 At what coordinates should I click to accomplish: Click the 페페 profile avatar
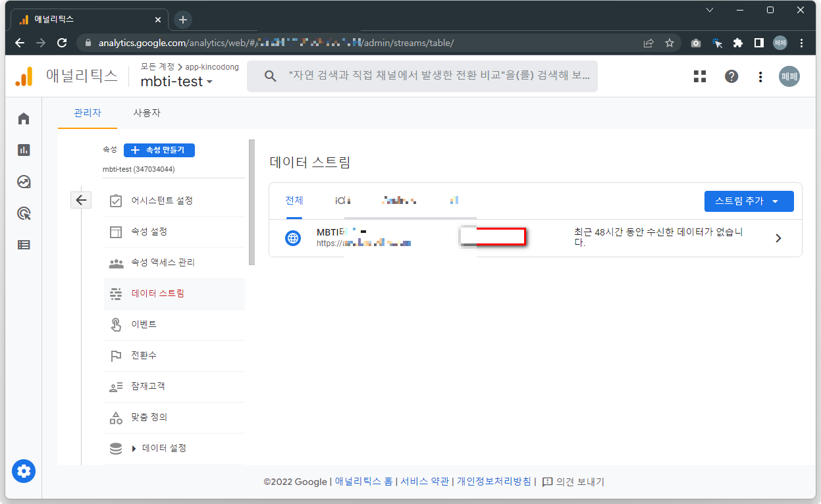789,76
